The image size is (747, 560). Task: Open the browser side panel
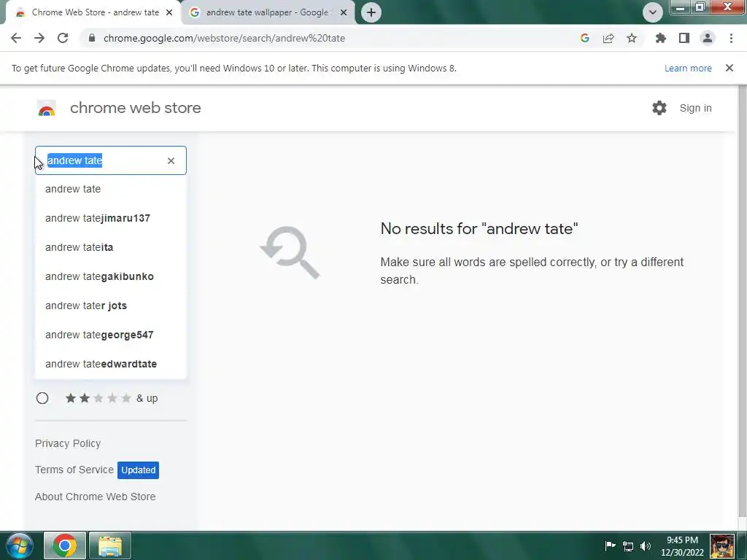pyautogui.click(x=684, y=38)
